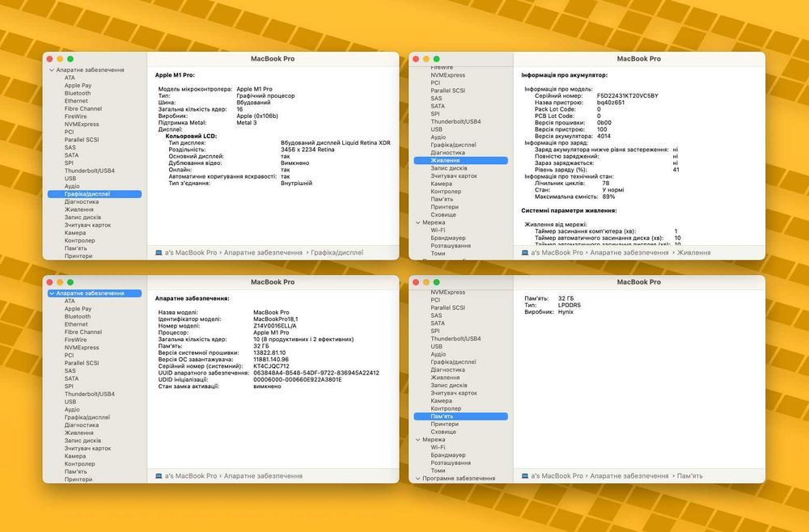Click Apple M1 Pro heading in graphics pane

[x=175, y=75]
